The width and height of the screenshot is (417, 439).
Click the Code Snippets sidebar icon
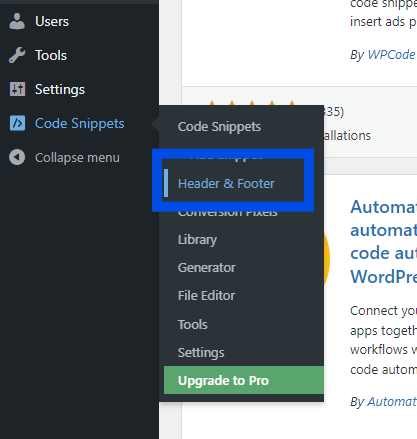click(x=17, y=123)
